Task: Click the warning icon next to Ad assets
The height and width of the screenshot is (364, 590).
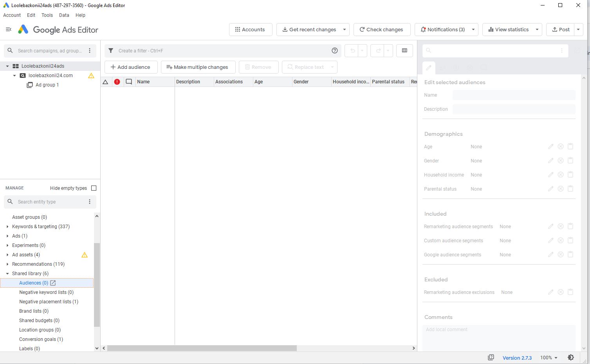Action: tap(85, 255)
